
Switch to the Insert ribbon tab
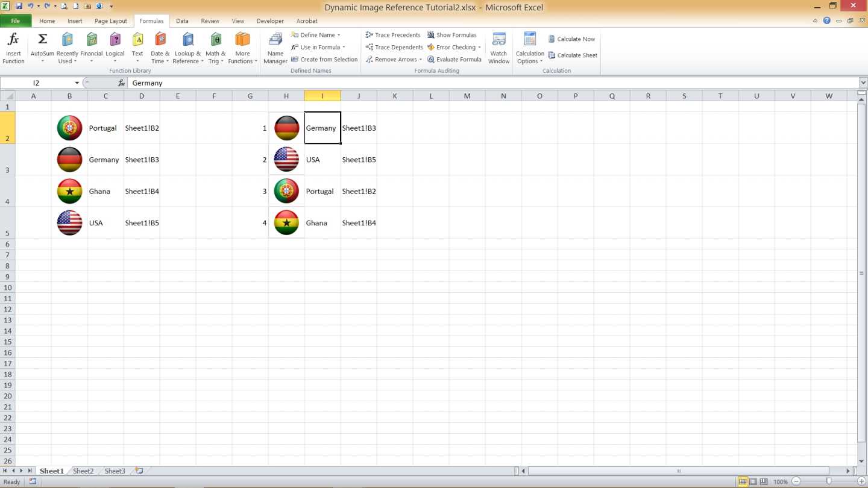click(75, 21)
